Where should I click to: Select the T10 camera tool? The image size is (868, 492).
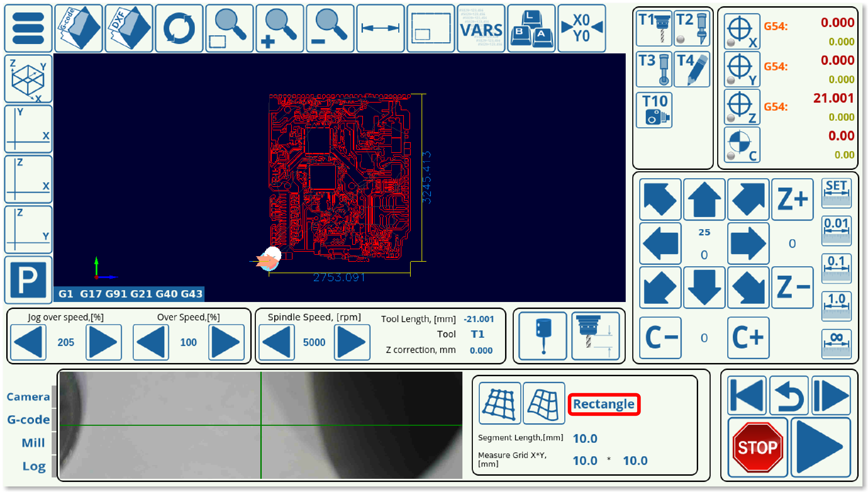coord(654,110)
